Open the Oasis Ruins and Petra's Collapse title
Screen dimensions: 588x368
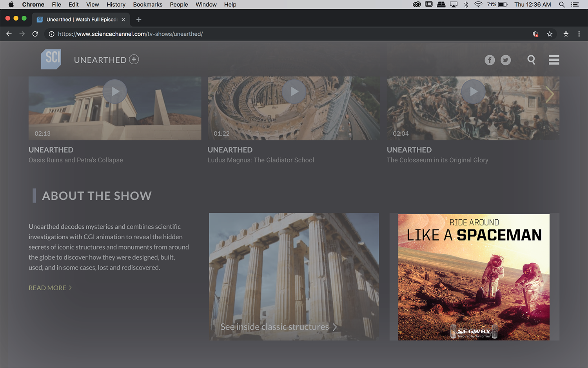click(x=76, y=160)
